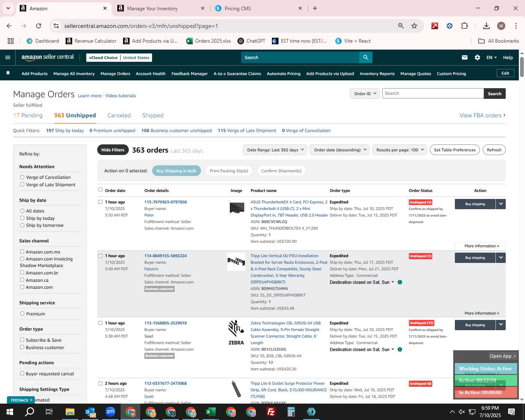Open Excel from the taskbar
The image size is (525, 420).
pyautogui.click(x=211, y=412)
